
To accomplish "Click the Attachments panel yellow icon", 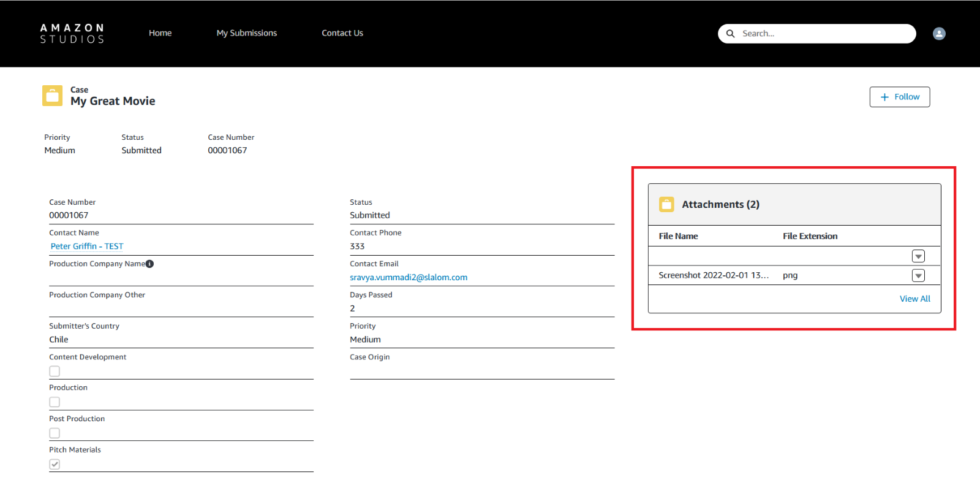I will pyautogui.click(x=666, y=204).
